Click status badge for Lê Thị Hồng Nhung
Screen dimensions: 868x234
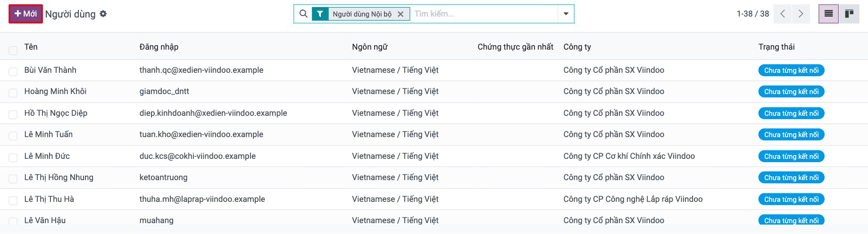(791, 178)
